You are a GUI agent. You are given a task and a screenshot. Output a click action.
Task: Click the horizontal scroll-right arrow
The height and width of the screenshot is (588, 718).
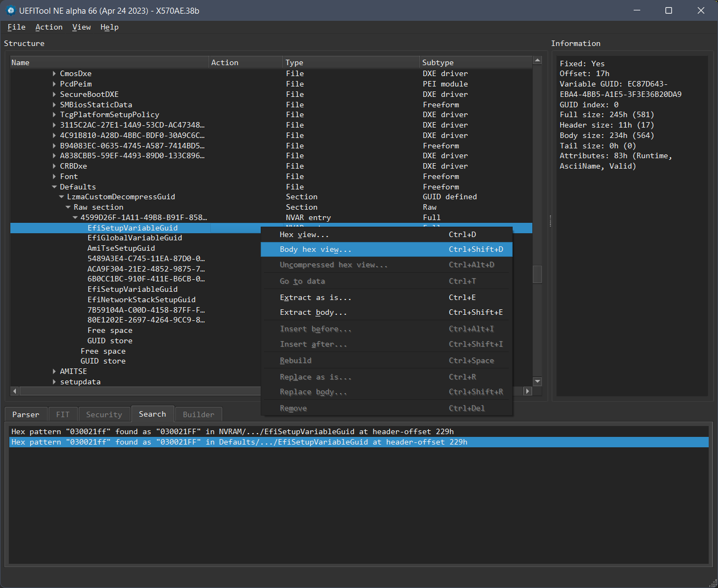tap(527, 391)
